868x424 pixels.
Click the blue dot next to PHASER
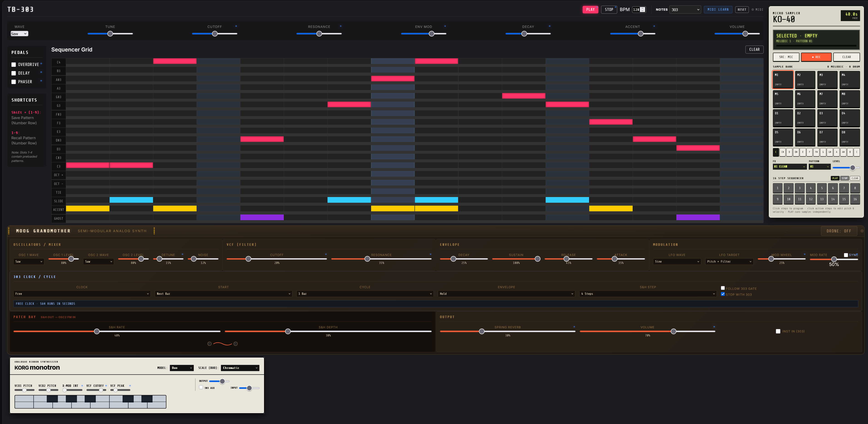(x=42, y=81)
